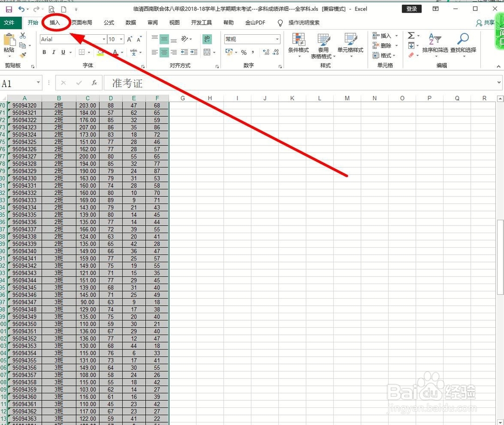
Task: Click the Login (登录) button
Action: [411, 9]
